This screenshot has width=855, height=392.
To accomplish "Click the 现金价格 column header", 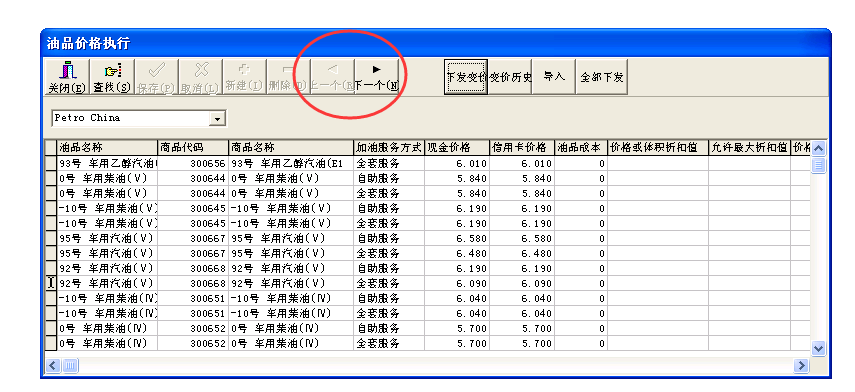I will click(457, 148).
